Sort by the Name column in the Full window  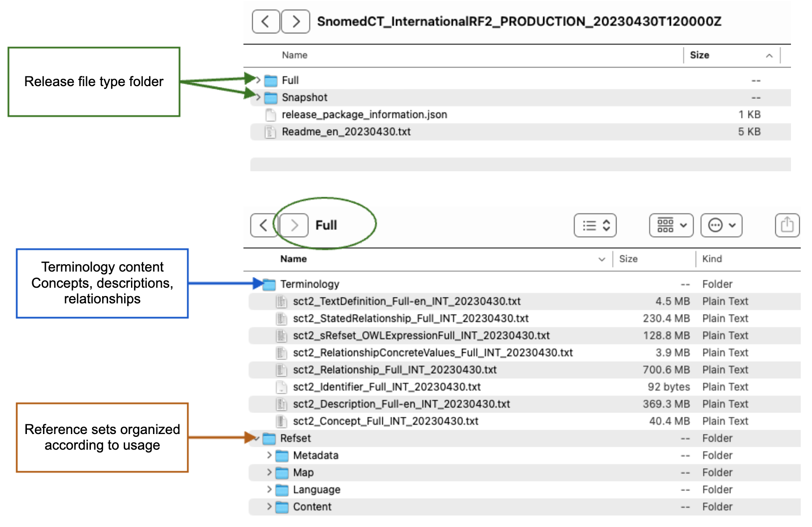pyautogui.click(x=293, y=259)
